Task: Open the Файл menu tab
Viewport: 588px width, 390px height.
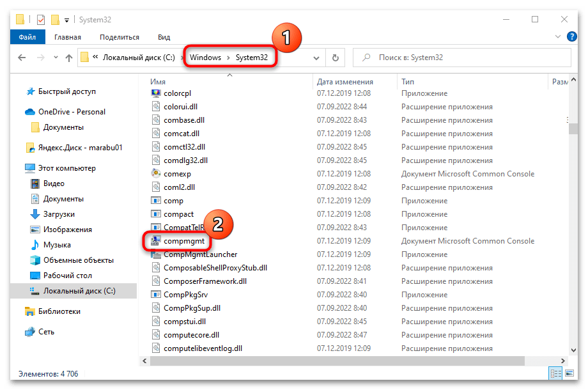Action: point(27,38)
